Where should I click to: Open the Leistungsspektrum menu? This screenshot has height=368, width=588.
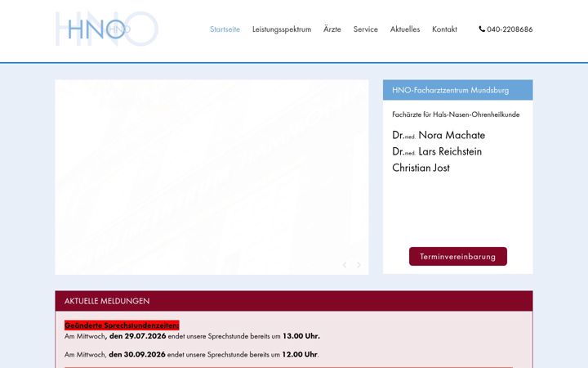282,29
